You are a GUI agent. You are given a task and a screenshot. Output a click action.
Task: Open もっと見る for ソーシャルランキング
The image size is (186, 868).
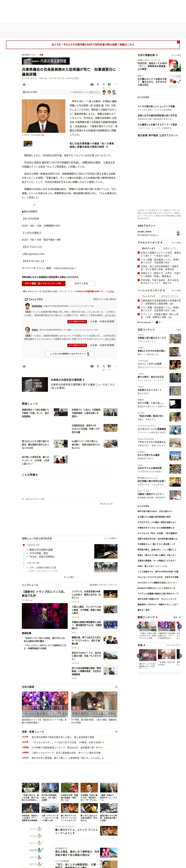tap(176, 290)
